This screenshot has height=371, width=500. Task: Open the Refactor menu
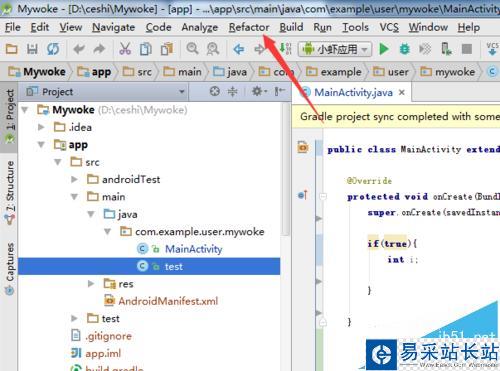tap(249, 27)
